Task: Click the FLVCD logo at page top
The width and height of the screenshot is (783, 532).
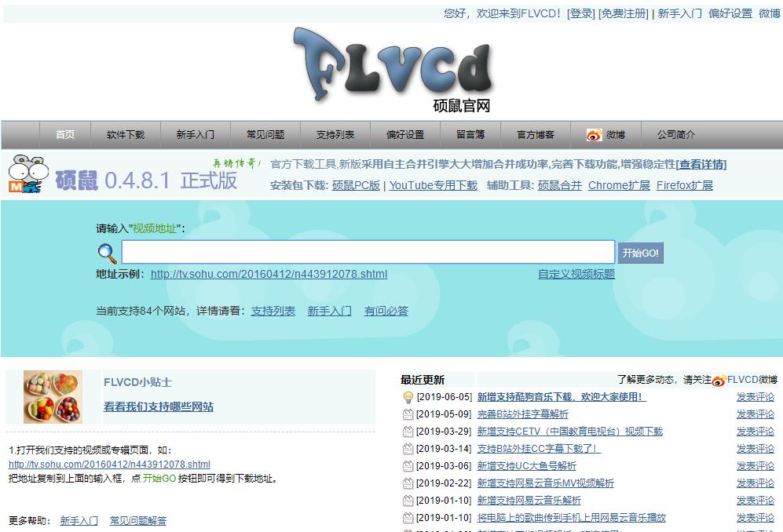Action: click(x=391, y=67)
